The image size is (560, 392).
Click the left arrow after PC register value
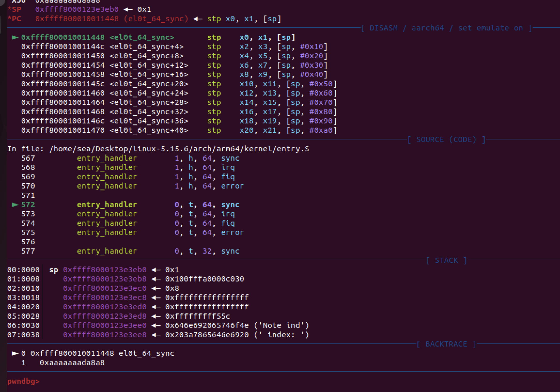pos(198,19)
